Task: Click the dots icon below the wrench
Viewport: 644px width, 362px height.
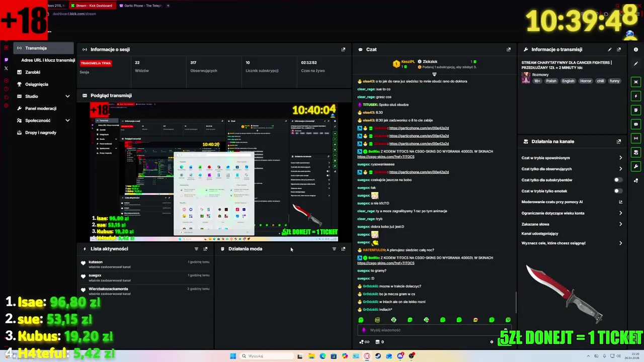Action: pyautogui.click(x=636, y=180)
